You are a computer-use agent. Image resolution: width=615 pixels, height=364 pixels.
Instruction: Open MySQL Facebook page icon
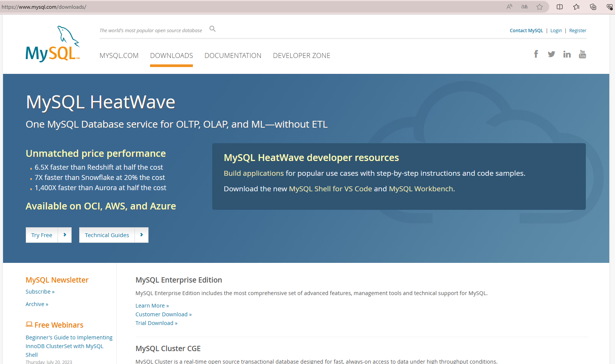click(x=536, y=54)
